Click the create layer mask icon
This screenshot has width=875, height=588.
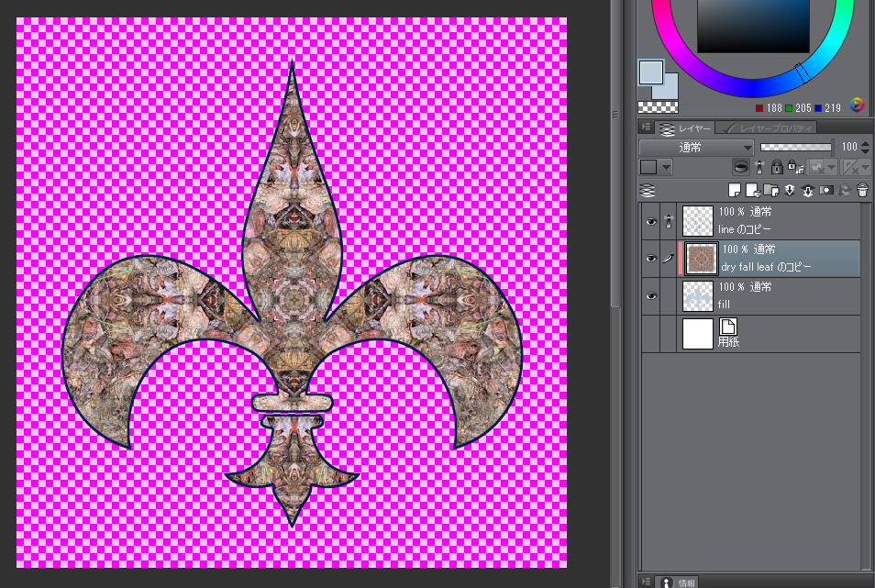tap(825, 190)
